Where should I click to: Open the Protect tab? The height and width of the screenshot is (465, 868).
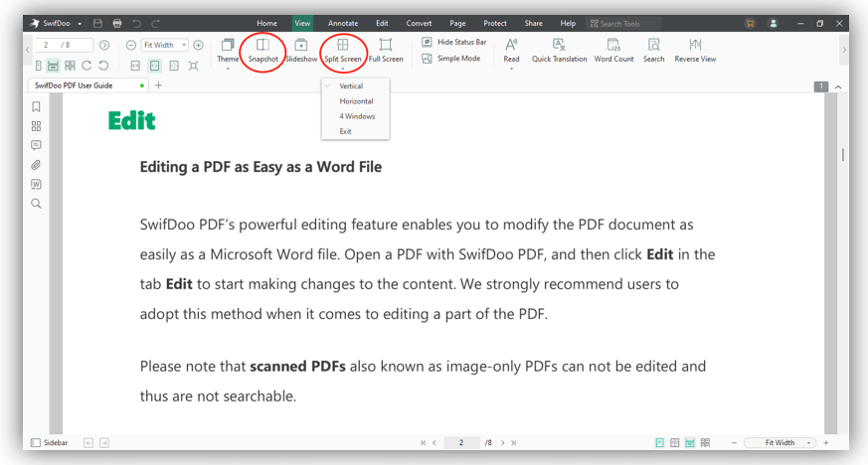tap(495, 23)
